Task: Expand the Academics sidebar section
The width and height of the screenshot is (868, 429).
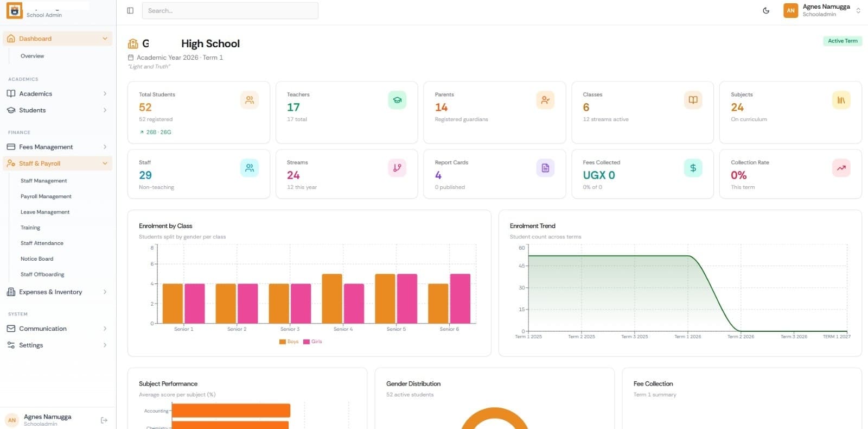Action: (x=57, y=93)
